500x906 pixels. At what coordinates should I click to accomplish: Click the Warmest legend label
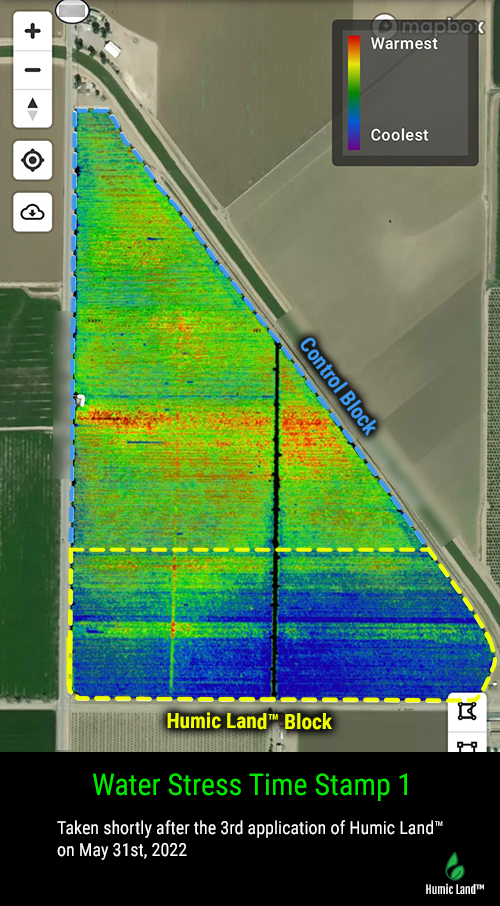(404, 43)
